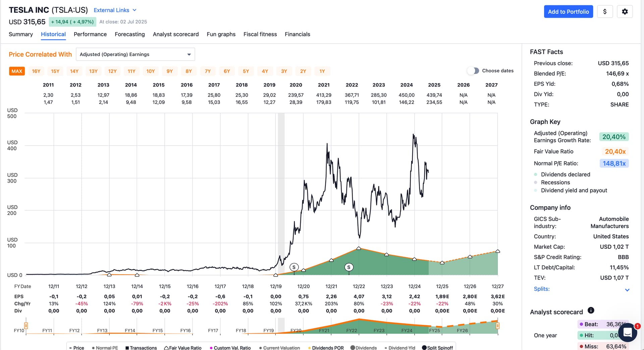This screenshot has width=644, height=350.
Task: Click Add to Portfolio button
Action: coord(569,12)
